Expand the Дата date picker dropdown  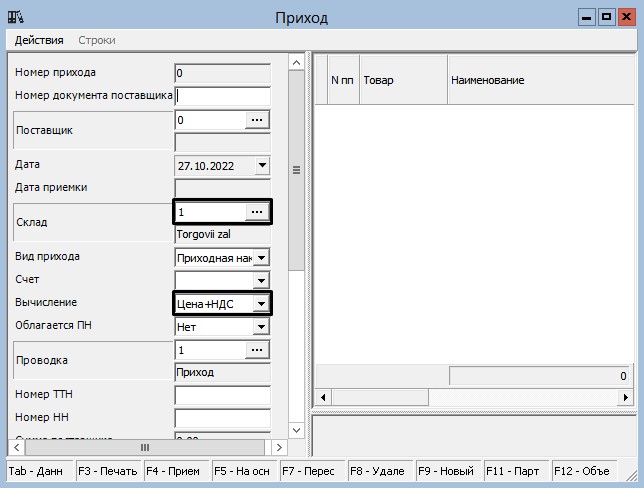tap(262, 166)
